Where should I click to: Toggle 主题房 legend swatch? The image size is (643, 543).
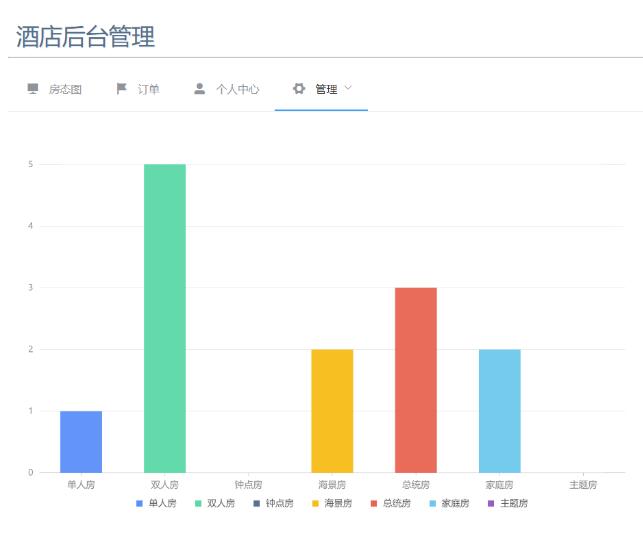click(491, 503)
